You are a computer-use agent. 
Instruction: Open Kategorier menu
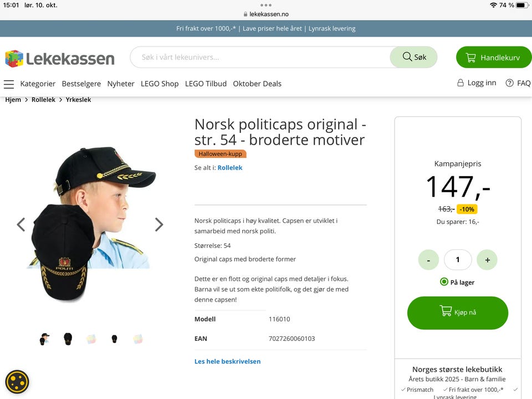[x=38, y=84]
